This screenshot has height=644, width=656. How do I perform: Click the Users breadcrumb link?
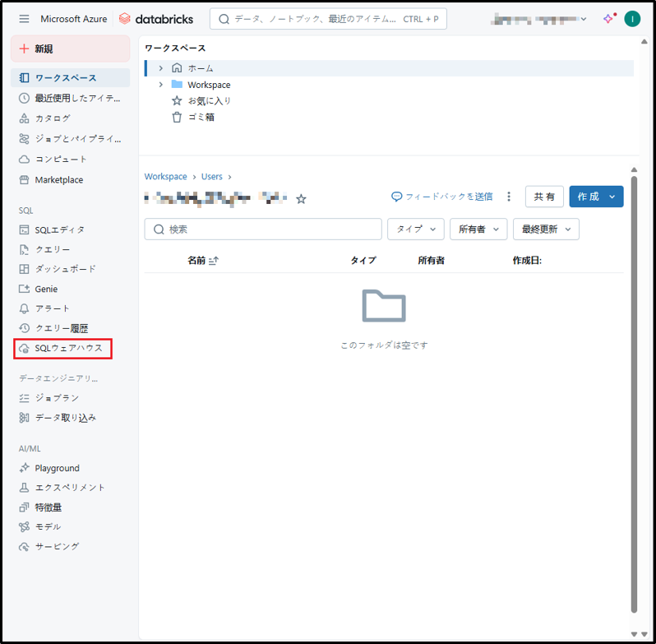pos(212,177)
